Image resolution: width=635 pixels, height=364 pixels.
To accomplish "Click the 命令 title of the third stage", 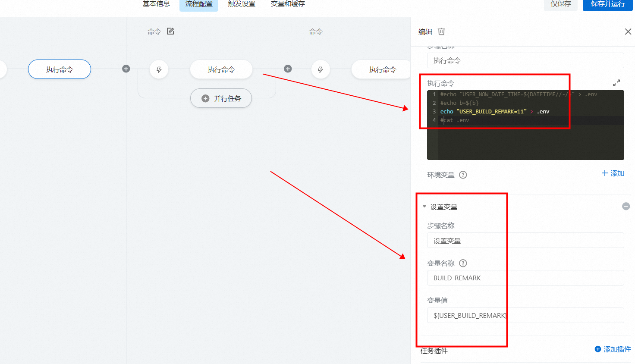I will [x=316, y=31].
